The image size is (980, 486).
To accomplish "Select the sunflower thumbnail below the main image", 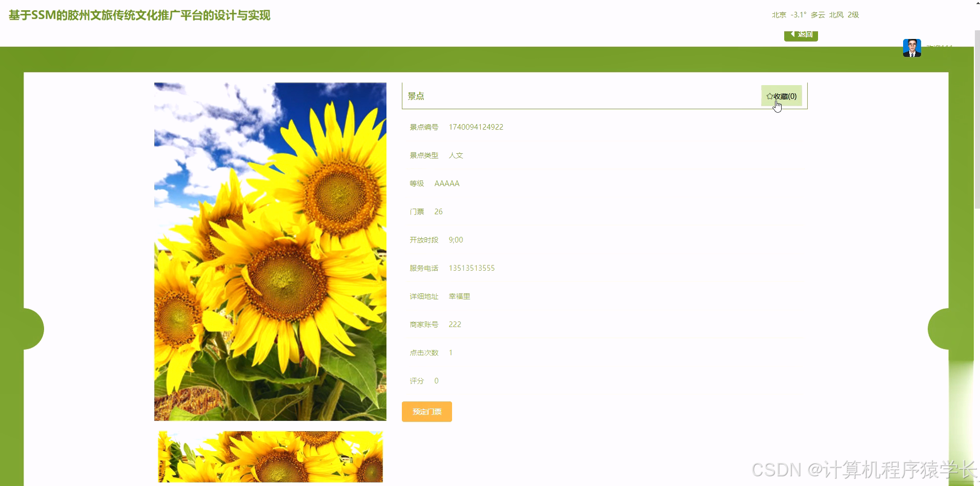I will [x=270, y=456].
